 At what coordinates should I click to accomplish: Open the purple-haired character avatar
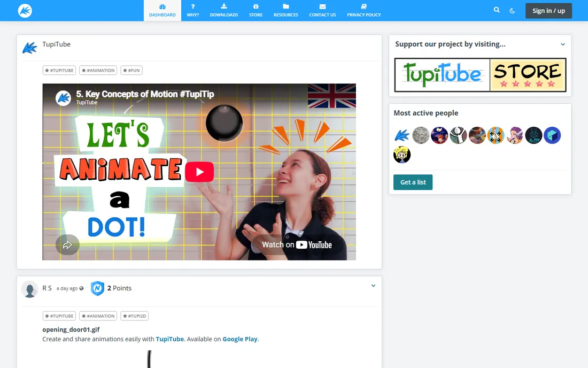[x=514, y=135]
